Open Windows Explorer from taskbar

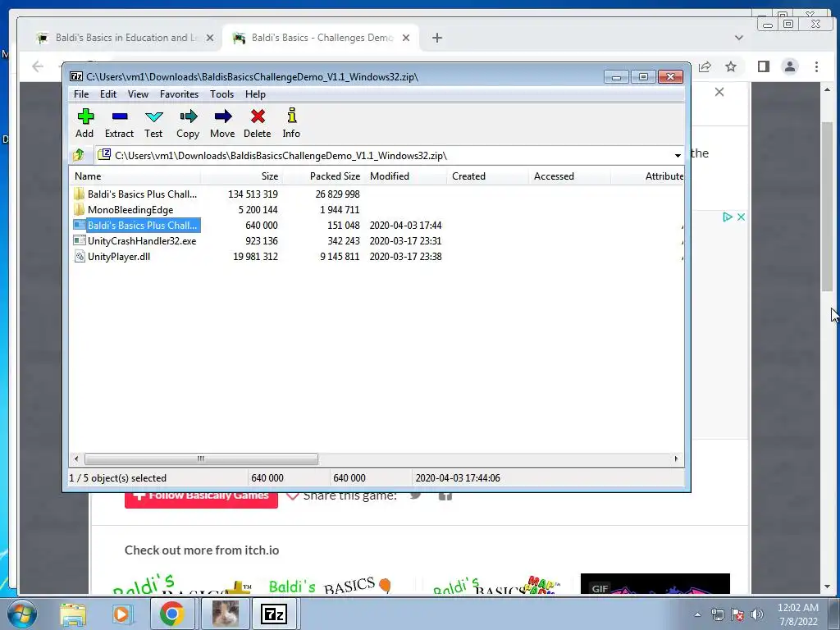click(73, 614)
